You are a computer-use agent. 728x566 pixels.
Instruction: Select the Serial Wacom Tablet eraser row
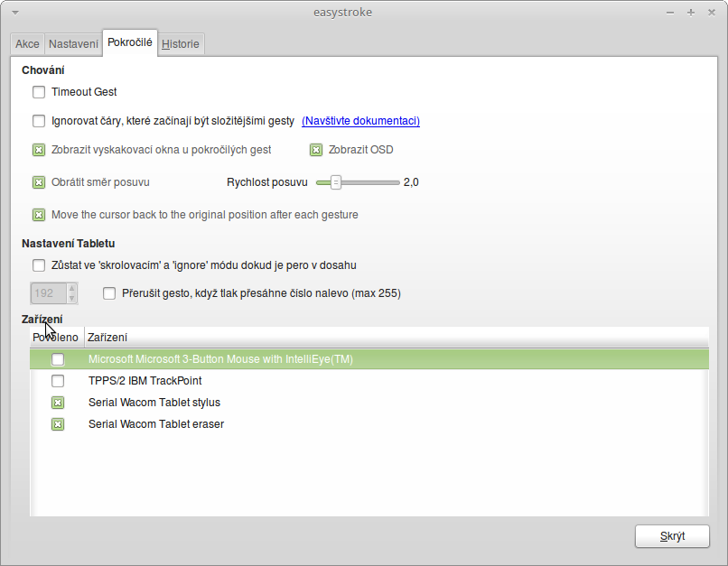pos(369,424)
